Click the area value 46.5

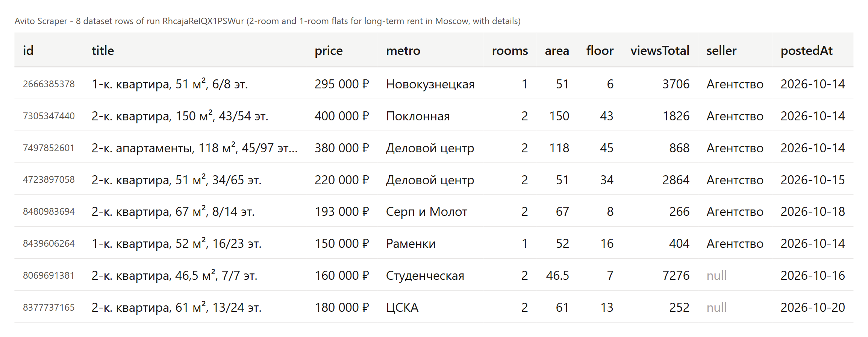coord(557,276)
